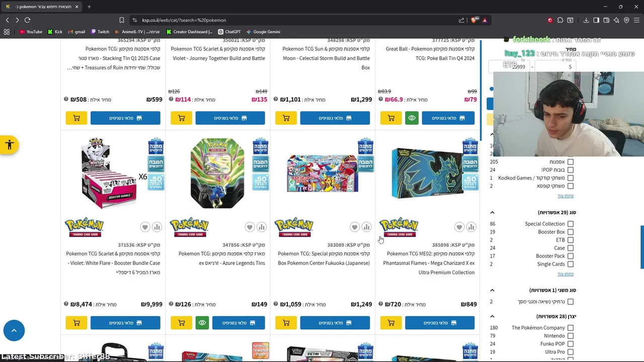
Task: Check the Case type filter
Action: pos(570,248)
